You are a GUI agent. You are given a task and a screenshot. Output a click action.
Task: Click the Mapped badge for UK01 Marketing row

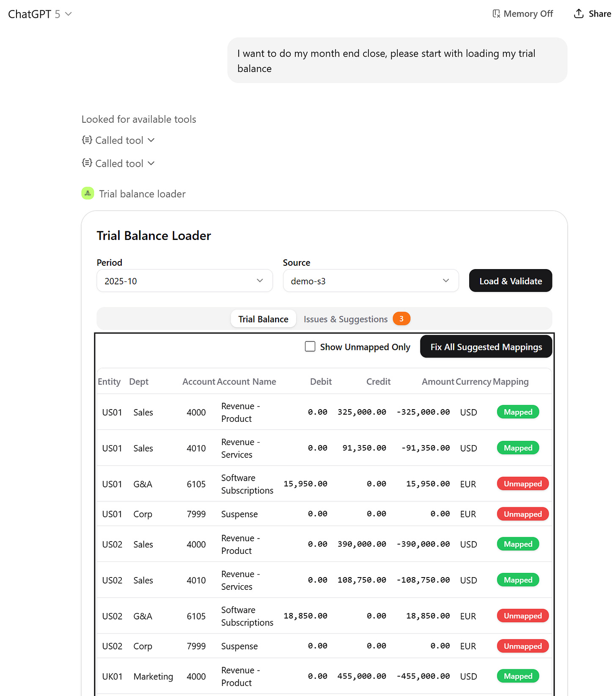[518, 676]
